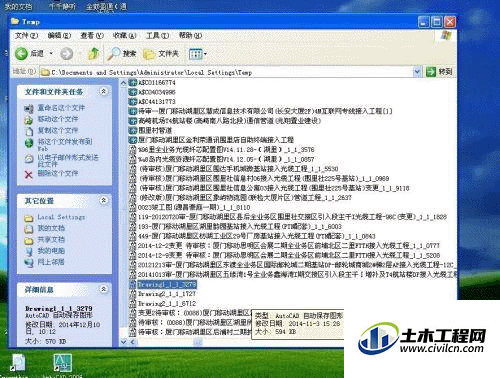
Task: Click file list scroll up arrow
Action: pyautogui.click(x=123, y=83)
